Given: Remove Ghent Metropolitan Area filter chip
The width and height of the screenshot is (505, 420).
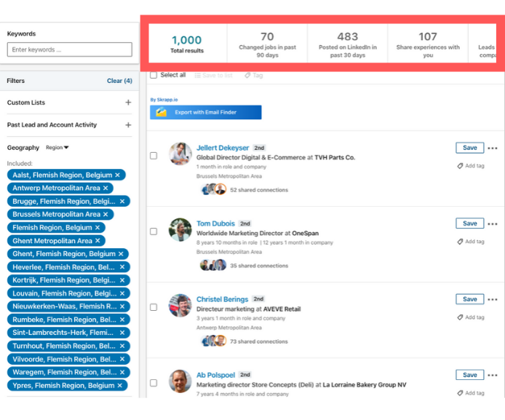Looking at the screenshot, I should click(98, 241).
